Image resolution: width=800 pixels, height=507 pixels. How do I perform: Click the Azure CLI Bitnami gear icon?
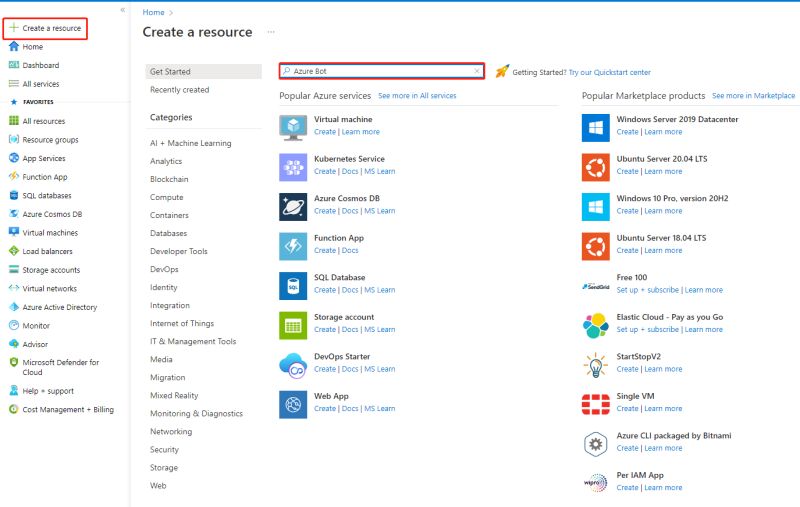pyautogui.click(x=595, y=444)
